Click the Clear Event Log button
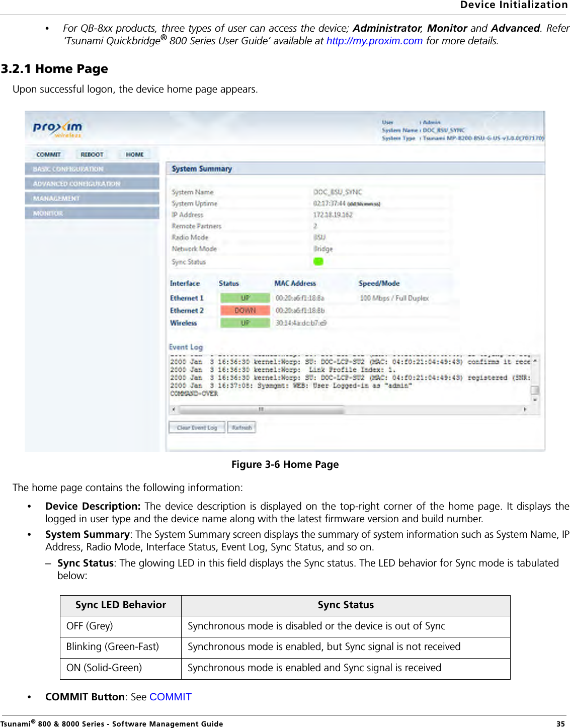 [x=197, y=428]
